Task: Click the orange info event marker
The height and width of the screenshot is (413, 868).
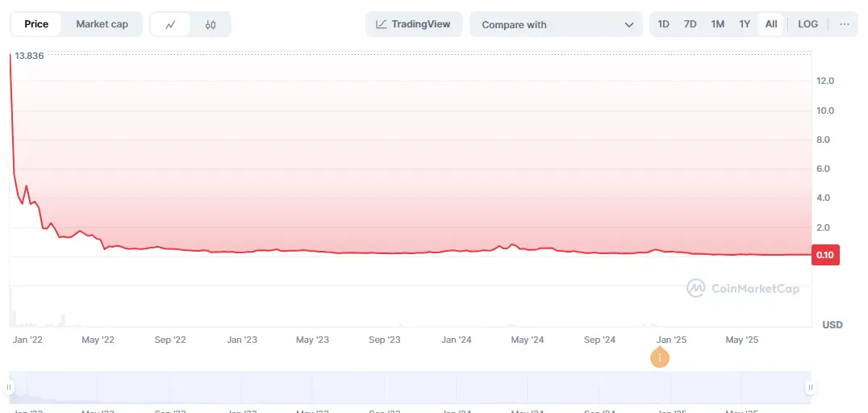Action: (660, 357)
